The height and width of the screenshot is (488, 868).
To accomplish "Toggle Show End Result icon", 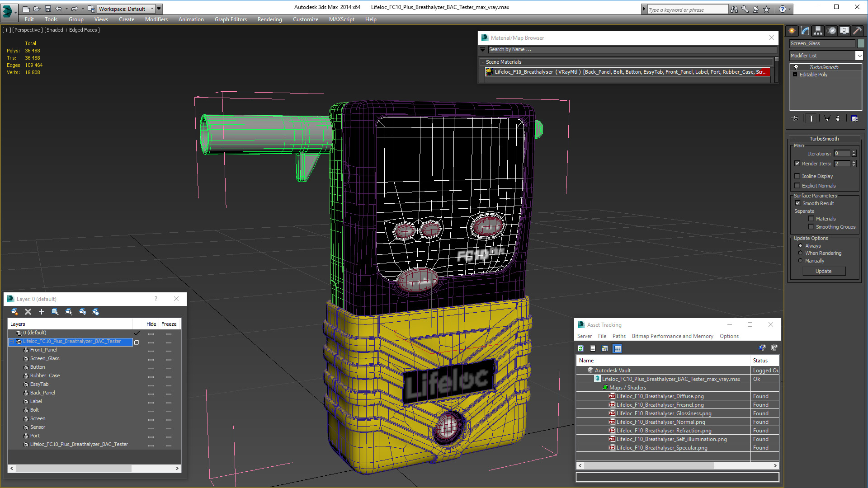I will pos(811,118).
